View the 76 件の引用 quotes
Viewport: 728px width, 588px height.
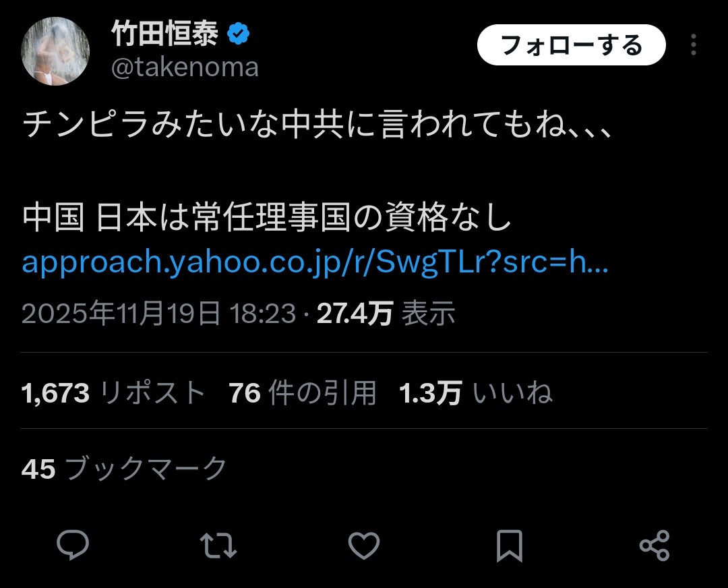point(302,393)
